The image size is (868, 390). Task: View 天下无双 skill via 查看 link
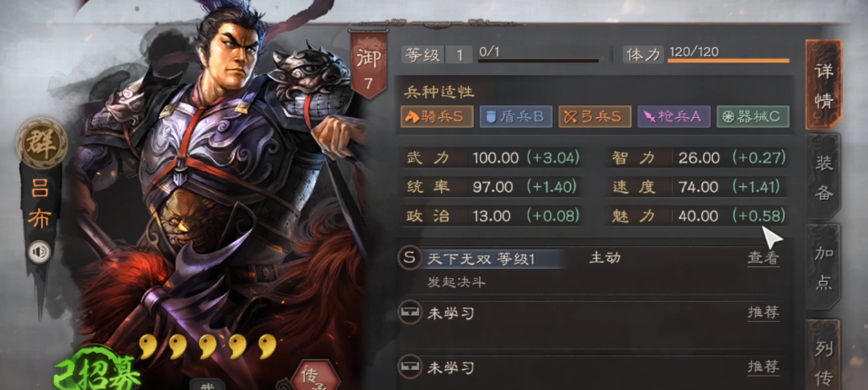pyautogui.click(x=764, y=258)
